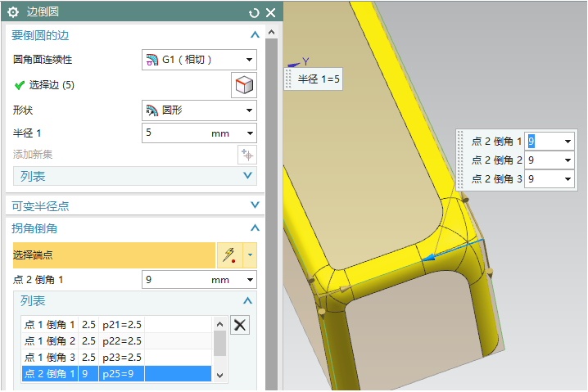Remove selected list entry with X icon

tap(239, 325)
